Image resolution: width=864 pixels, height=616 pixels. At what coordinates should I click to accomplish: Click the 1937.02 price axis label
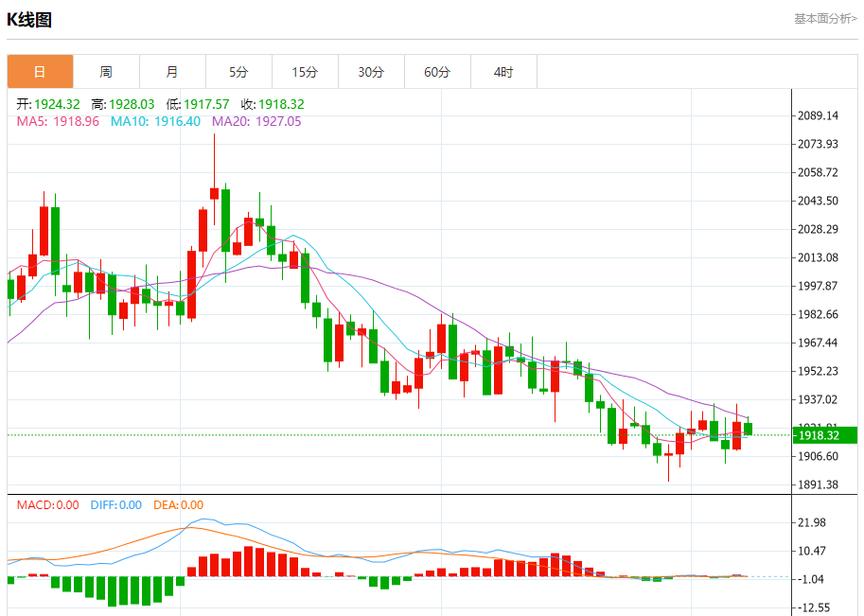point(819,399)
